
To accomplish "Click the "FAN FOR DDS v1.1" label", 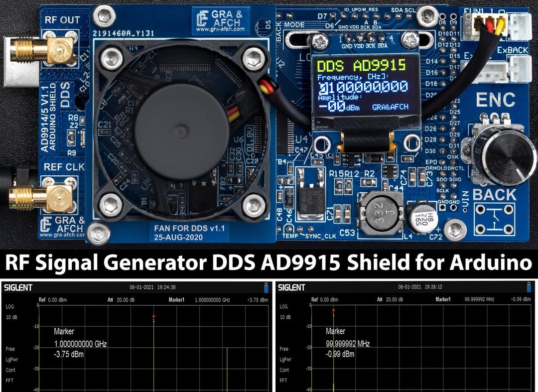I will [189, 228].
